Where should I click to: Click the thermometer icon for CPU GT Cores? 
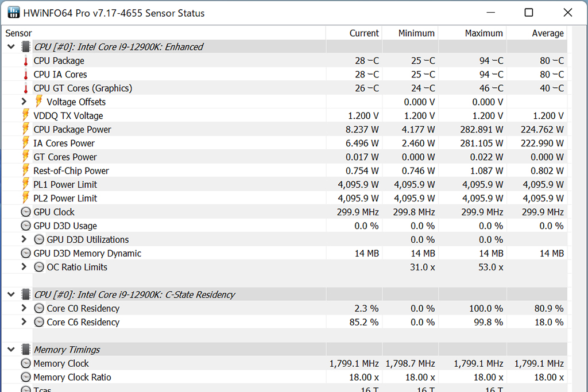point(26,88)
